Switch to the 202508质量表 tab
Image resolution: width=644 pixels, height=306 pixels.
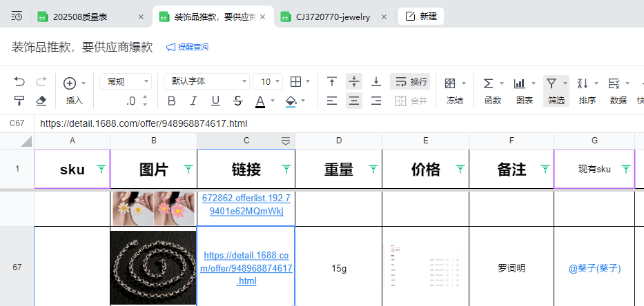click(x=90, y=17)
